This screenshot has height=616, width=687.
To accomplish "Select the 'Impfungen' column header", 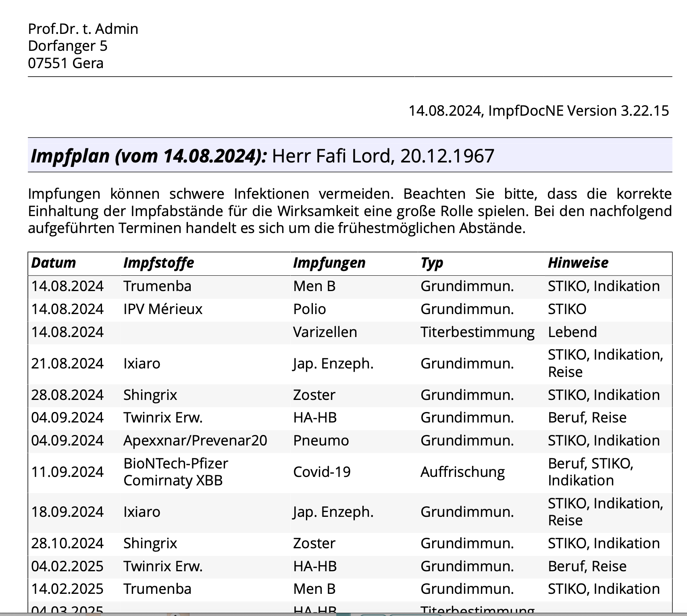I will point(329,263).
